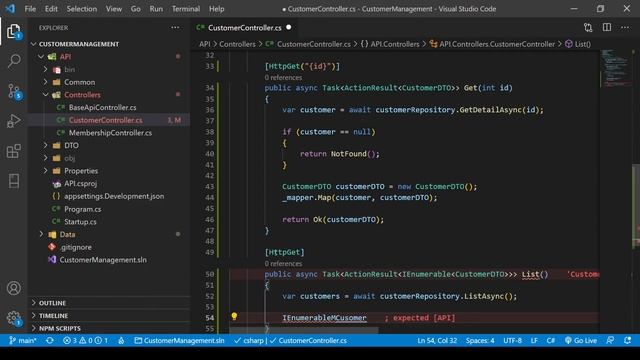This screenshot has height=360, width=640.
Task: Collapse the CUSTOMERMANAGEMENT root folder
Action: tap(34, 44)
